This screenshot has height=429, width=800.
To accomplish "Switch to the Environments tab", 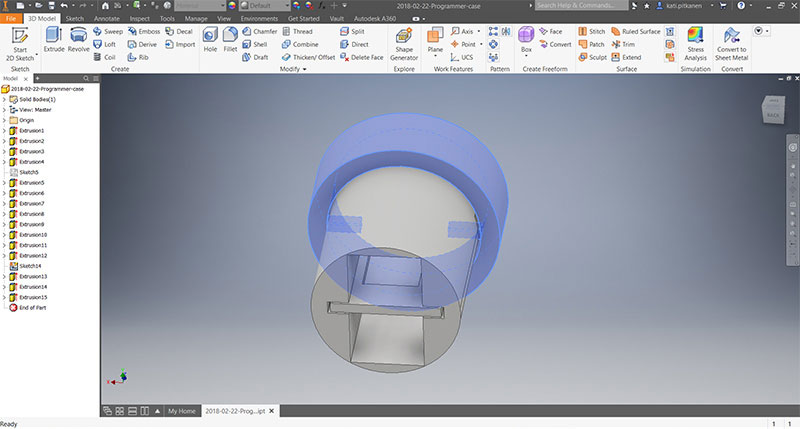I will (x=259, y=18).
